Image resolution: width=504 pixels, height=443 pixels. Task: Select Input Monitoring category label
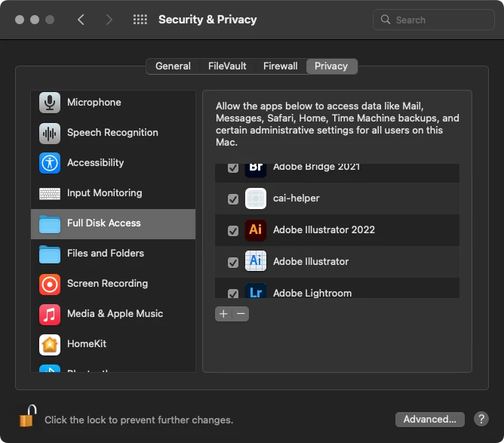(x=104, y=193)
